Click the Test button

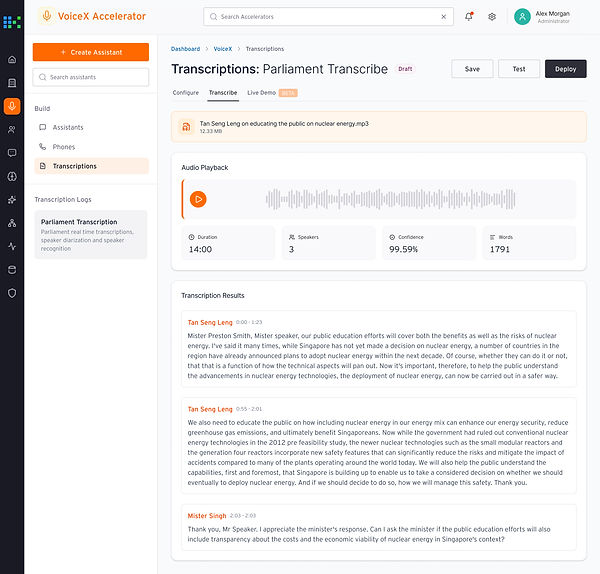pos(519,69)
